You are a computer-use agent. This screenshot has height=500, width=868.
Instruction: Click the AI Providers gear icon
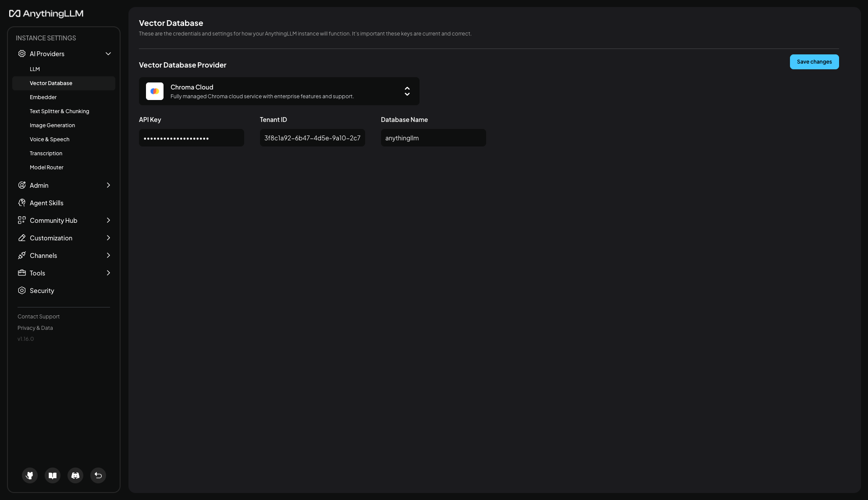(x=22, y=54)
